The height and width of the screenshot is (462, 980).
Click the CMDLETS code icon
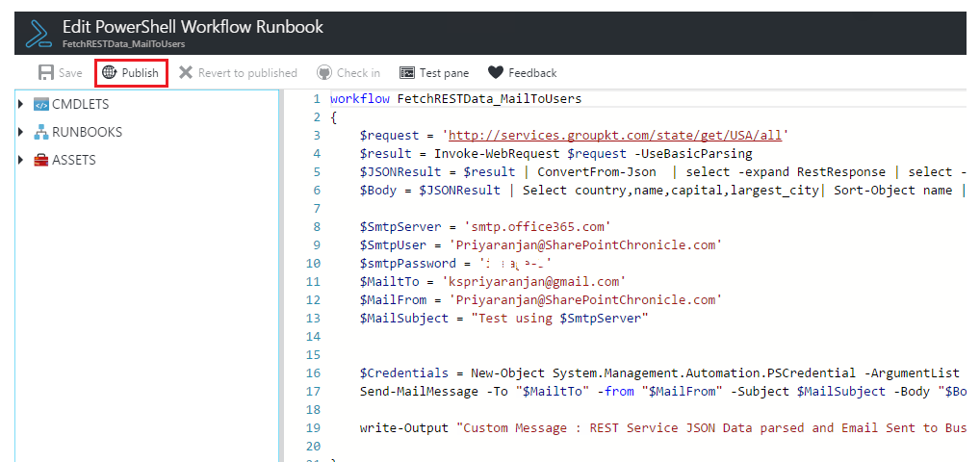click(x=41, y=104)
